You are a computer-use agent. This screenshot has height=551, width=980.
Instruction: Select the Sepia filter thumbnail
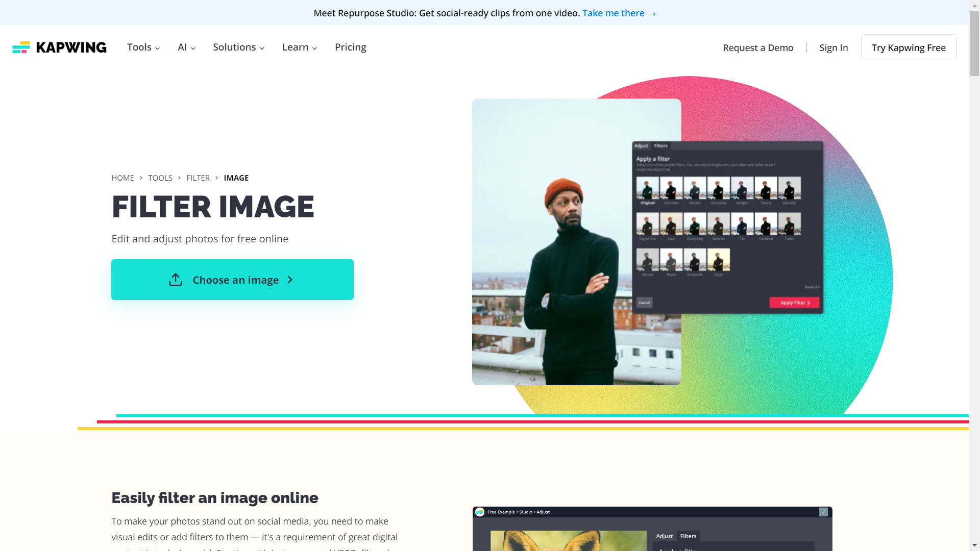[719, 259]
